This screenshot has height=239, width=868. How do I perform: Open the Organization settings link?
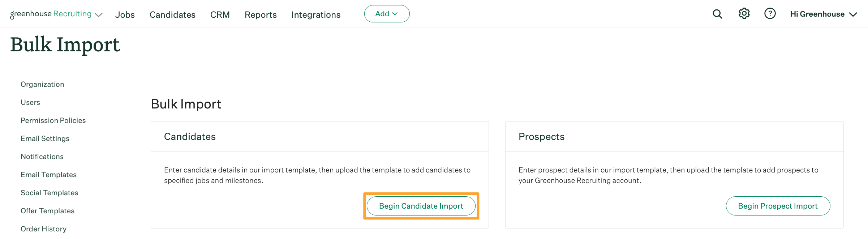pyautogui.click(x=42, y=84)
